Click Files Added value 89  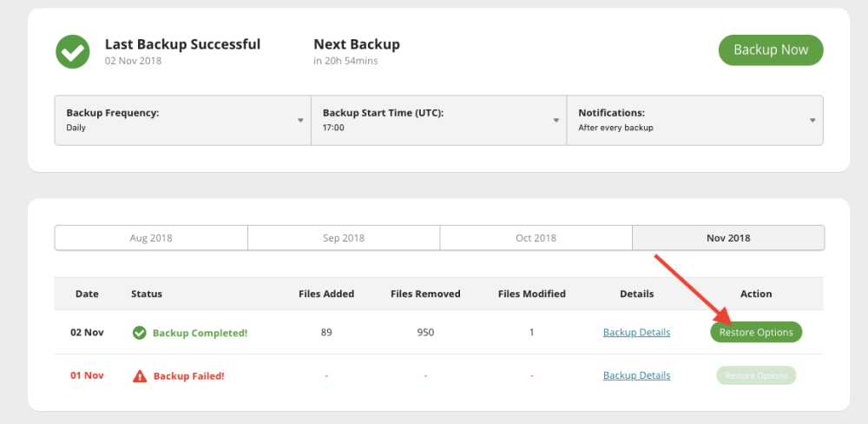coord(326,333)
